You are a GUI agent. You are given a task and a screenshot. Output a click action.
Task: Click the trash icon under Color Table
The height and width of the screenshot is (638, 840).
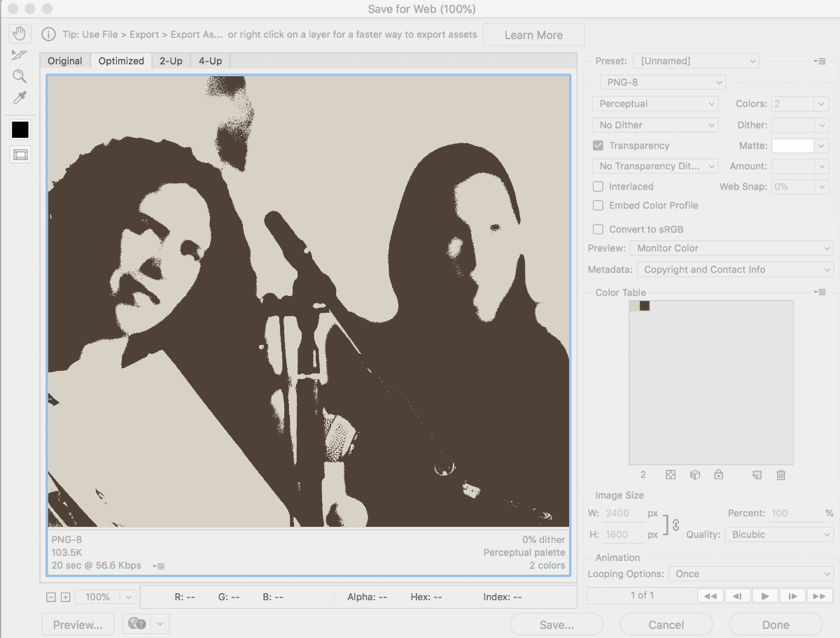coord(781,475)
